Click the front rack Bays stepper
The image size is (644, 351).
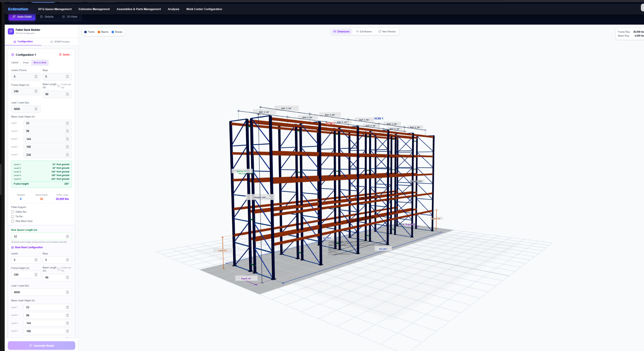pyautogui.click(x=67, y=76)
